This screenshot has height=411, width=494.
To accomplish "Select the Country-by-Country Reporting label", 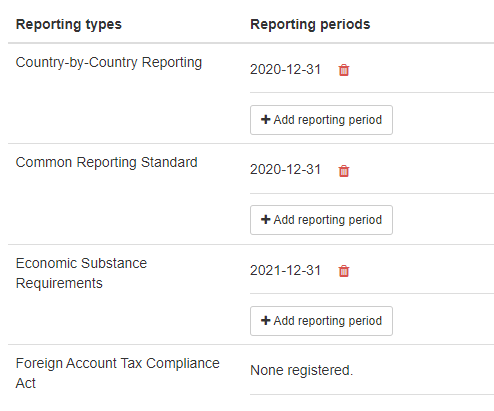I will click(x=109, y=63).
